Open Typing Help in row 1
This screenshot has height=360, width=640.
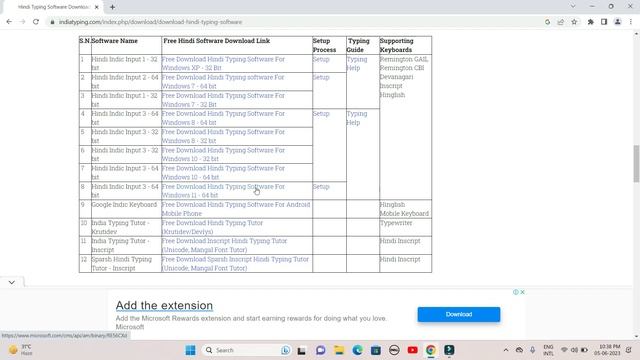(357, 63)
